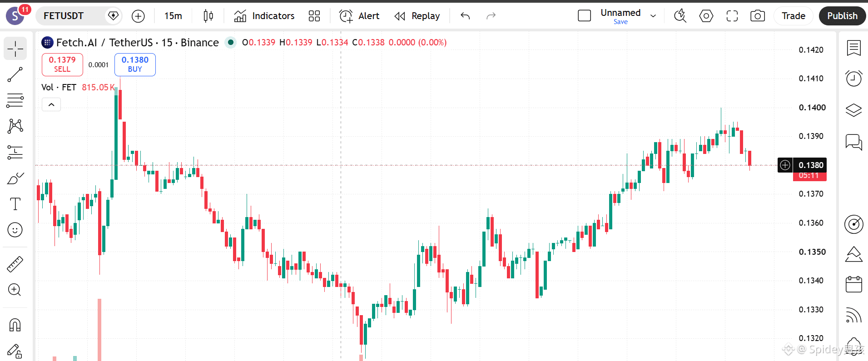868x361 pixels.
Task: Publish the chart idea
Action: coord(843,16)
